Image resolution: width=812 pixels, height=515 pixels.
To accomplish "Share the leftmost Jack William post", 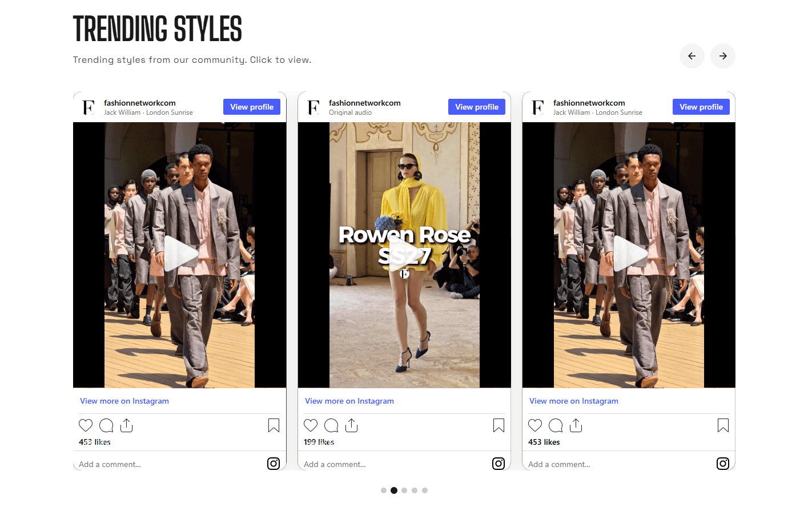I will (127, 425).
